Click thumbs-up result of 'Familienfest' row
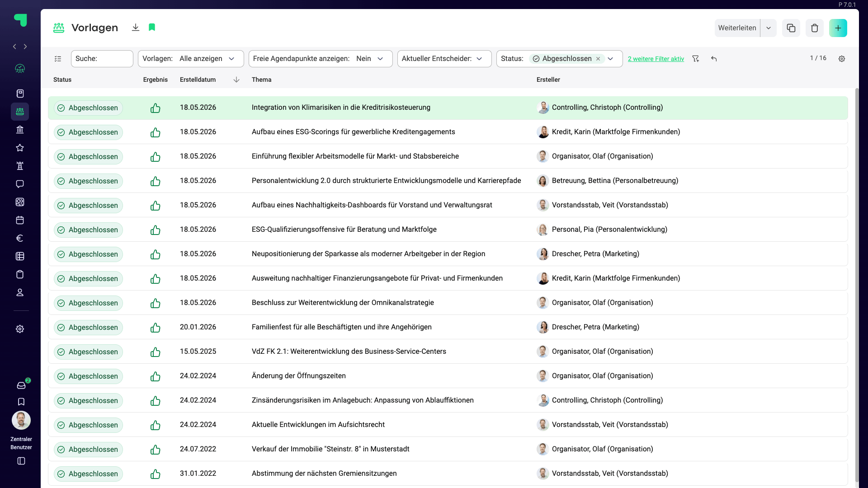 156,327
